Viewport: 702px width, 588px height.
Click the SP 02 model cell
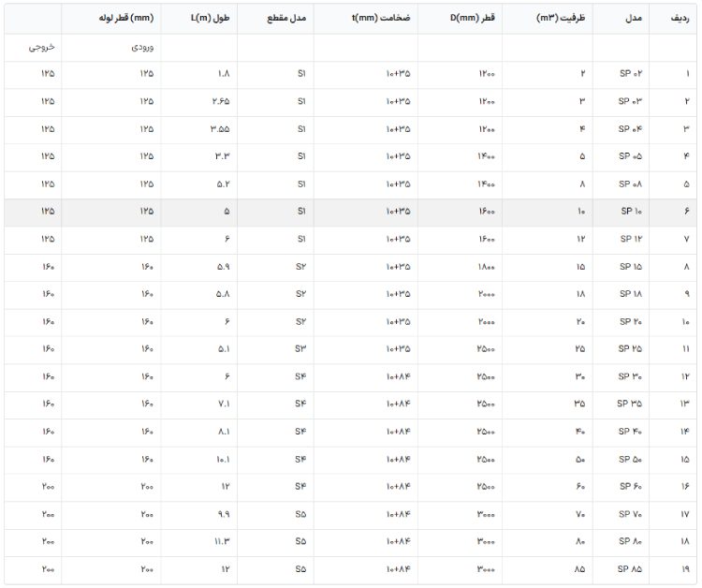621,74
